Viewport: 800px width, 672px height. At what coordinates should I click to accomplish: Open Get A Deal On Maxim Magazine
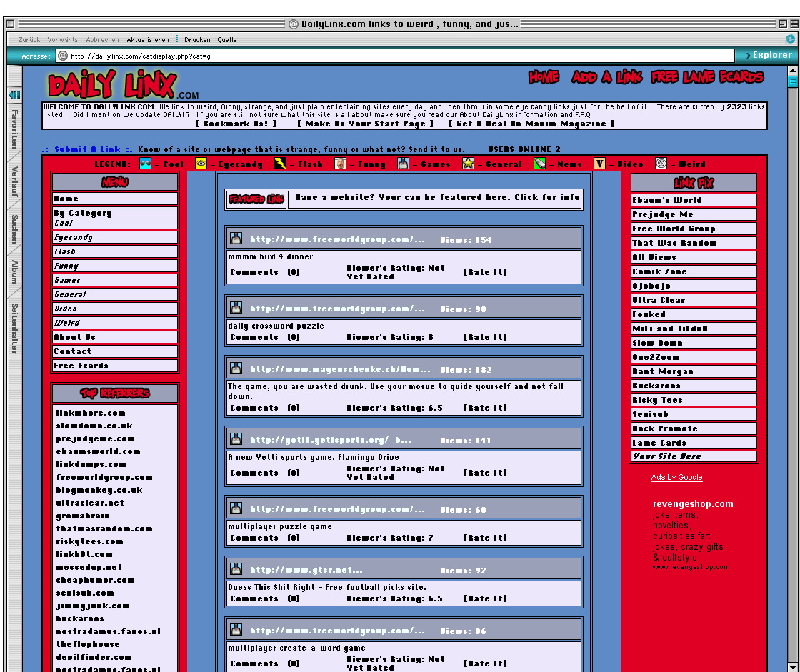531,124
